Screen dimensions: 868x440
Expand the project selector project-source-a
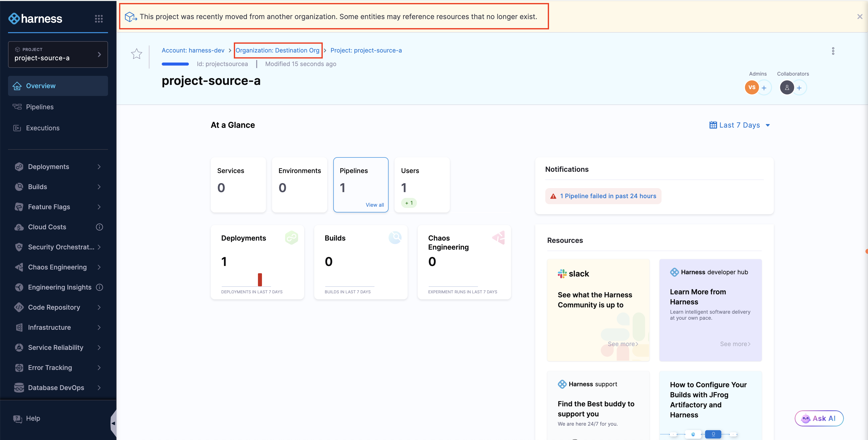click(x=58, y=54)
